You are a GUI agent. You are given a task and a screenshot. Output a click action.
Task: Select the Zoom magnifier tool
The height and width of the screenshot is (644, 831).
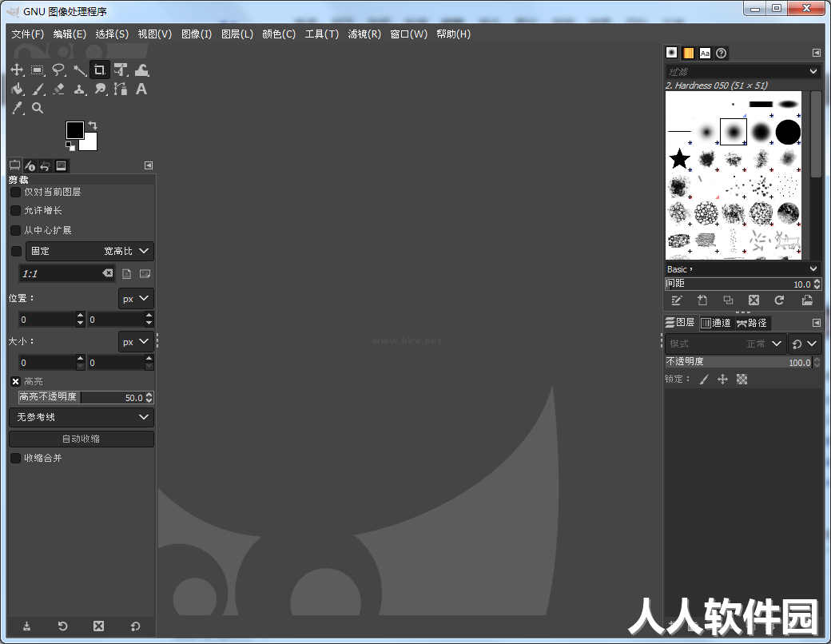click(37, 108)
